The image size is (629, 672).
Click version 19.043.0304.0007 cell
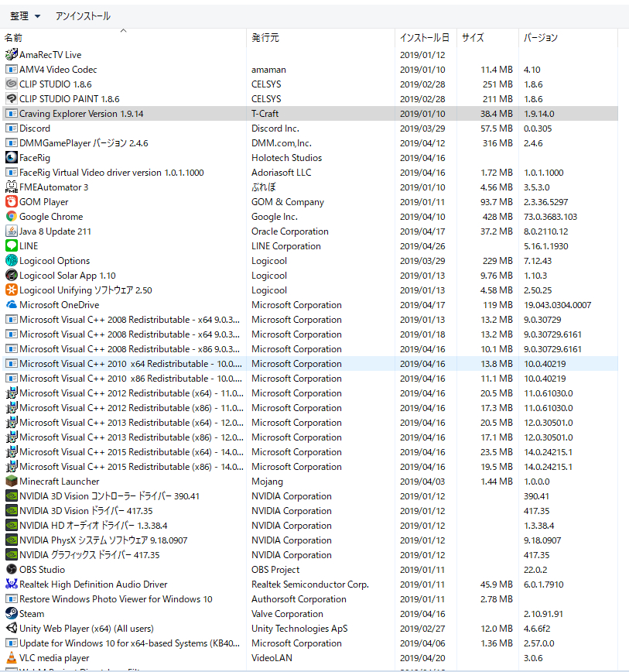coord(557,305)
